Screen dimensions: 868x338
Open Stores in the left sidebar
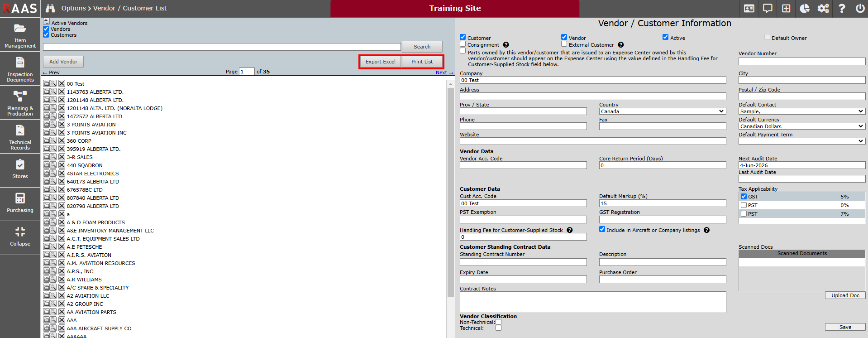point(20,169)
